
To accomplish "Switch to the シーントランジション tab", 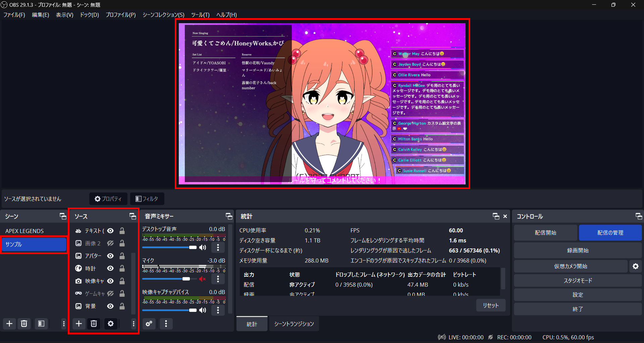I will (294, 324).
